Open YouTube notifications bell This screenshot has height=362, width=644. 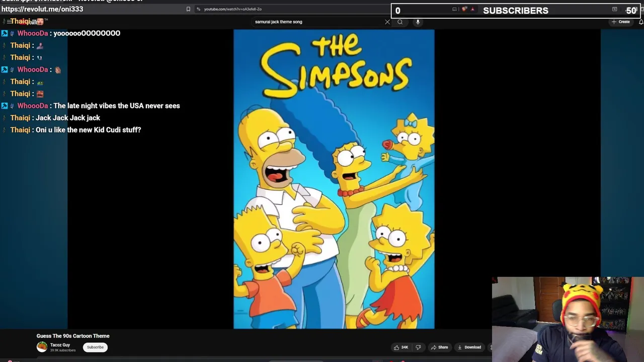(x=641, y=22)
